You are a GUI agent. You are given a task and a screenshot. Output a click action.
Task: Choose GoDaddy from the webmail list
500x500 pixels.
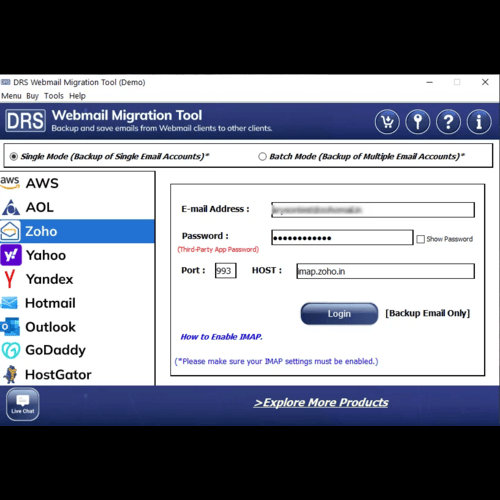(77, 350)
